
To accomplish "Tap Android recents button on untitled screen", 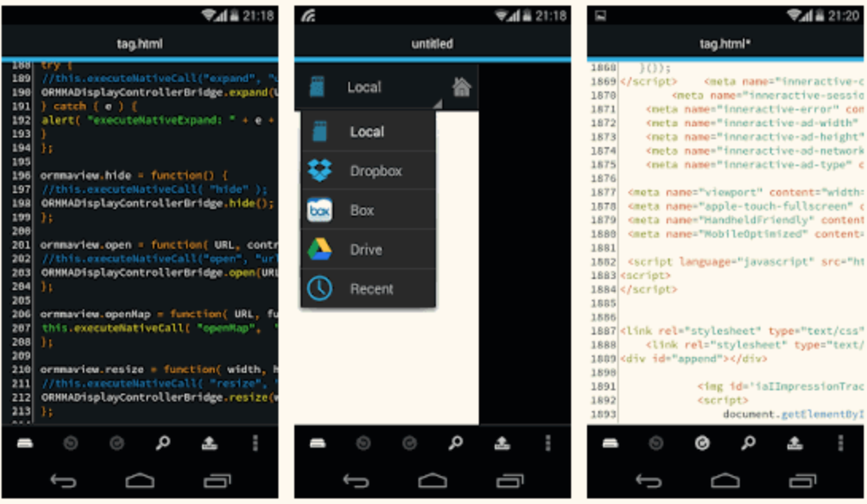I will pyautogui.click(x=509, y=481).
